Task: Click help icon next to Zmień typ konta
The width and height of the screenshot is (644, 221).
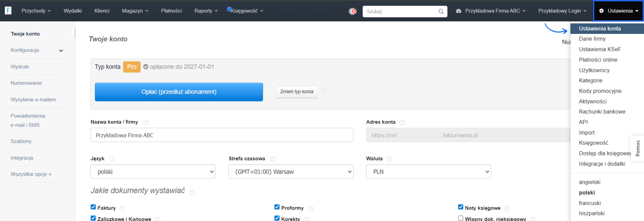Action: [324, 90]
